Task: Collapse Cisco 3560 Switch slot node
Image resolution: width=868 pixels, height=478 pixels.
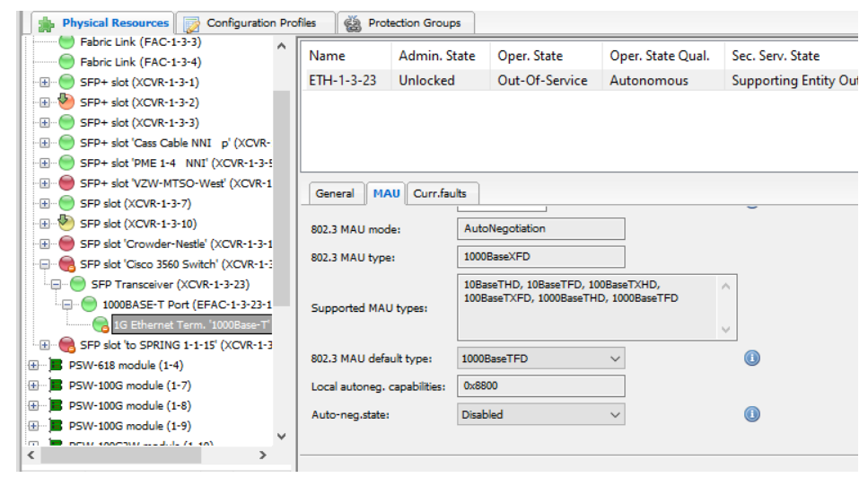Action: point(45,264)
